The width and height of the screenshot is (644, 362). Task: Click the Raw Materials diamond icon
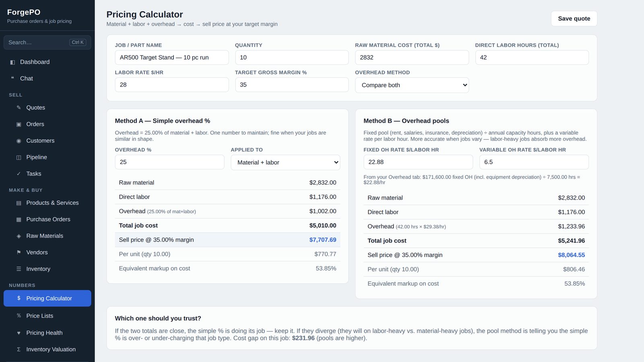pos(19,236)
